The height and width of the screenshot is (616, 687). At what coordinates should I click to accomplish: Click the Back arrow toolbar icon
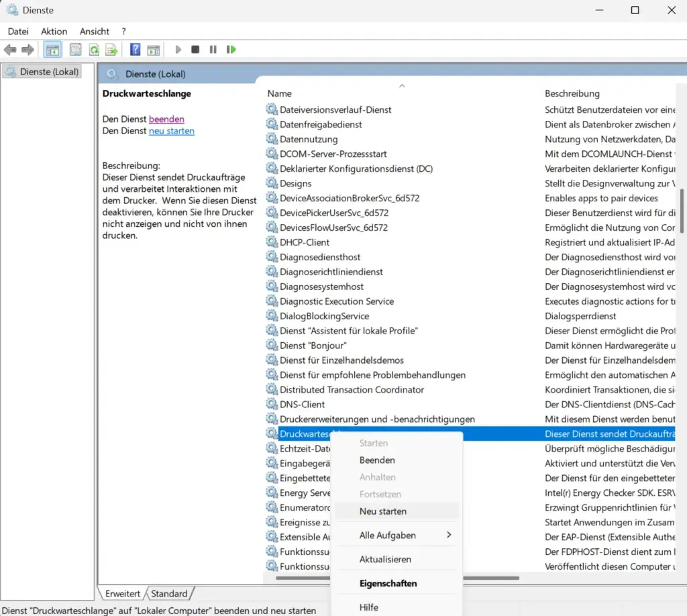click(10, 50)
